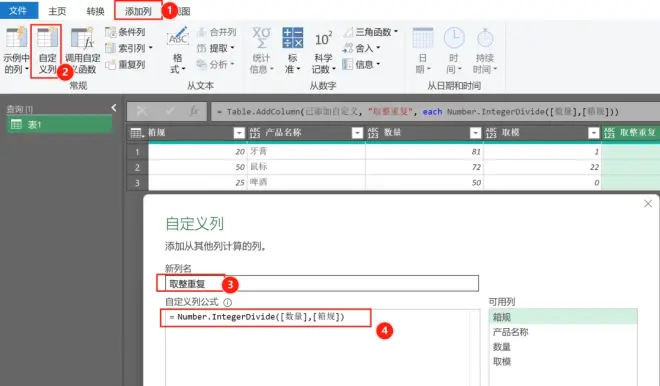Open the filter dropdown for 产品名称 column
660x386 pixels.
[x=357, y=133]
